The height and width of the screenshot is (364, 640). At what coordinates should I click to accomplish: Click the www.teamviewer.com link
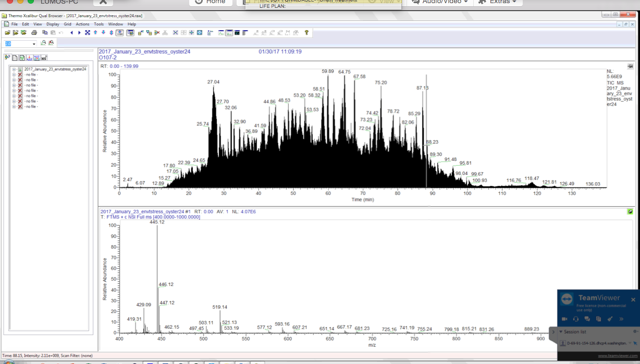tap(617, 356)
